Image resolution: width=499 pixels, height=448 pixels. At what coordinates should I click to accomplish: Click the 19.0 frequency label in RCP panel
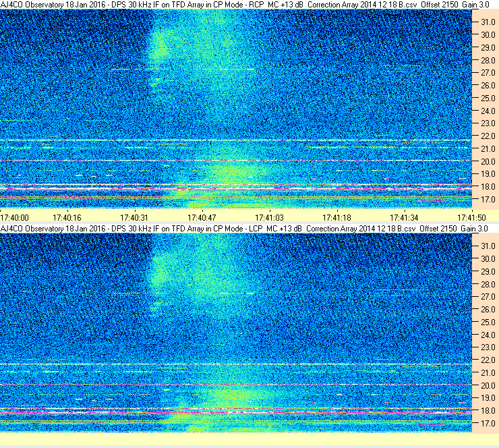click(488, 174)
